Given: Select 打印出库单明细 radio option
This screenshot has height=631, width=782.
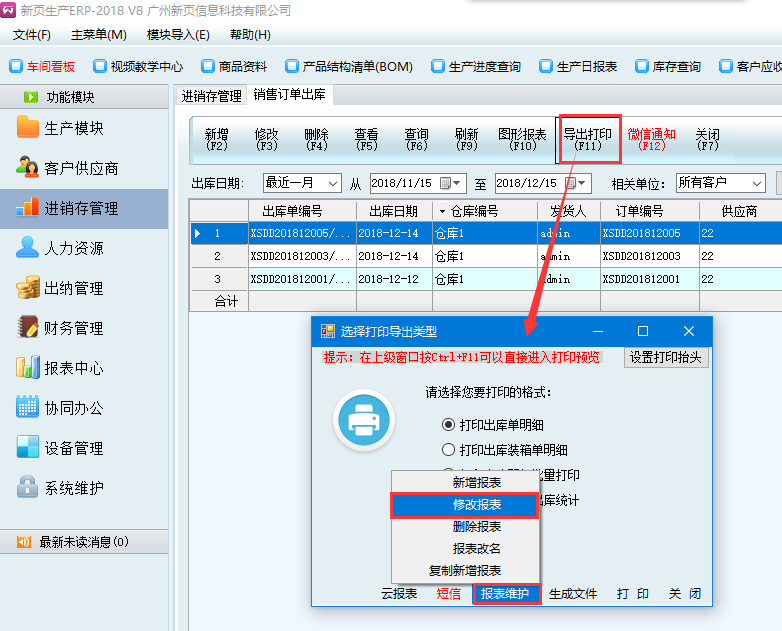Looking at the screenshot, I should [449, 424].
